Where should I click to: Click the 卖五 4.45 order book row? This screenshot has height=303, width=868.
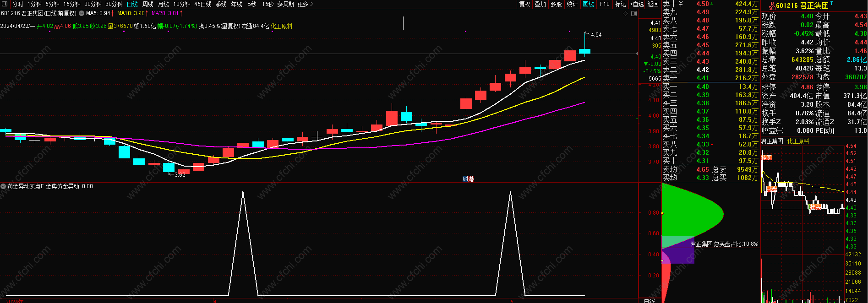[x=710, y=45]
